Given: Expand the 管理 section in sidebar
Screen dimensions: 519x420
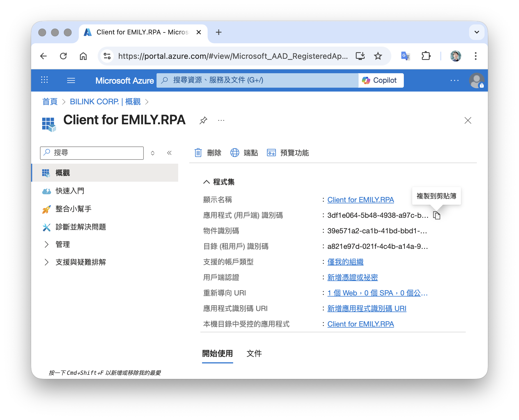Looking at the screenshot, I should point(47,244).
